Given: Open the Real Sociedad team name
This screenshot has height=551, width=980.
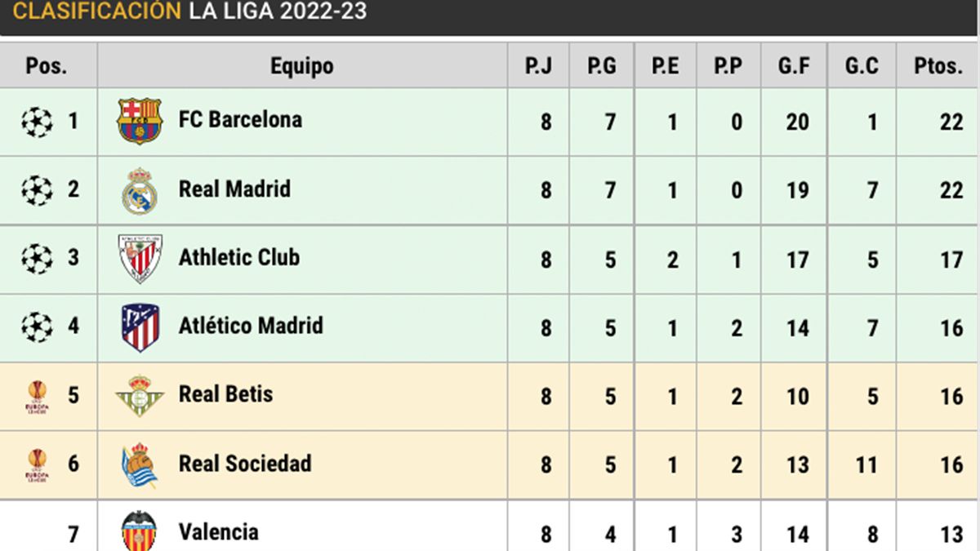Looking at the screenshot, I should pos(245,464).
